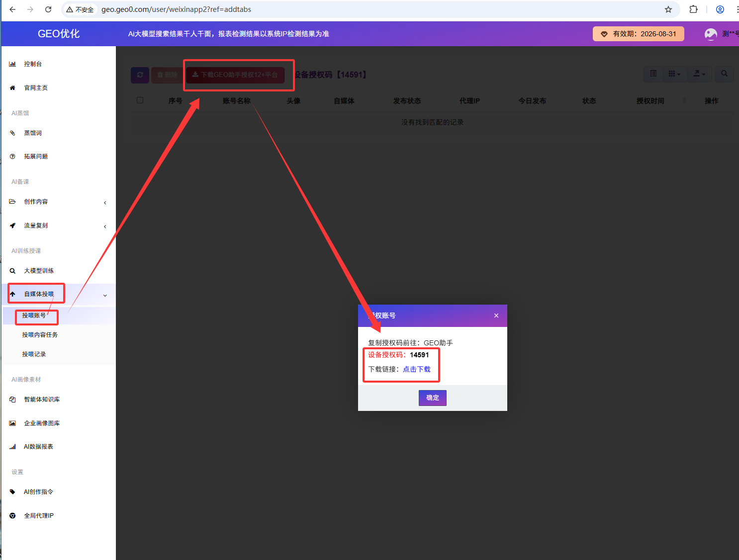739x560 pixels.
Task: Open the browser profile icon
Action: tap(720, 9)
